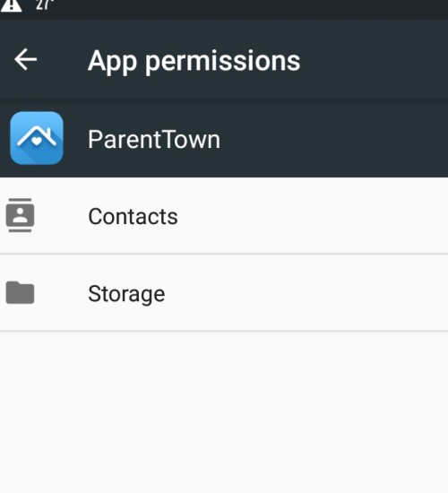Screen dimensions: 448x493
Task: Select the Contacts person-card icon
Action: pyautogui.click(x=20, y=215)
